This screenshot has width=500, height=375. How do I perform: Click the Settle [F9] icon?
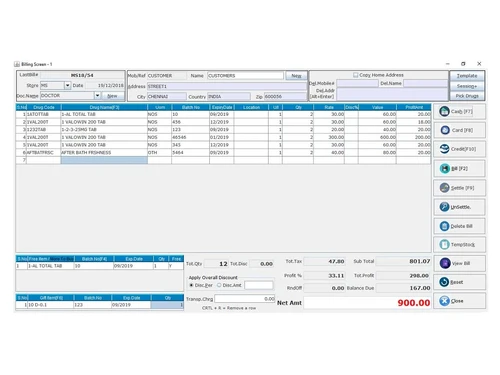coord(444,188)
